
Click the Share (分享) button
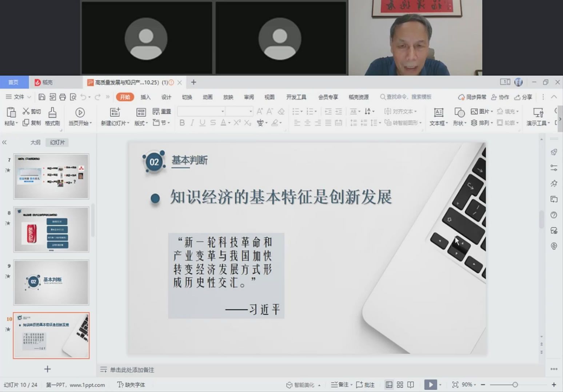(523, 97)
